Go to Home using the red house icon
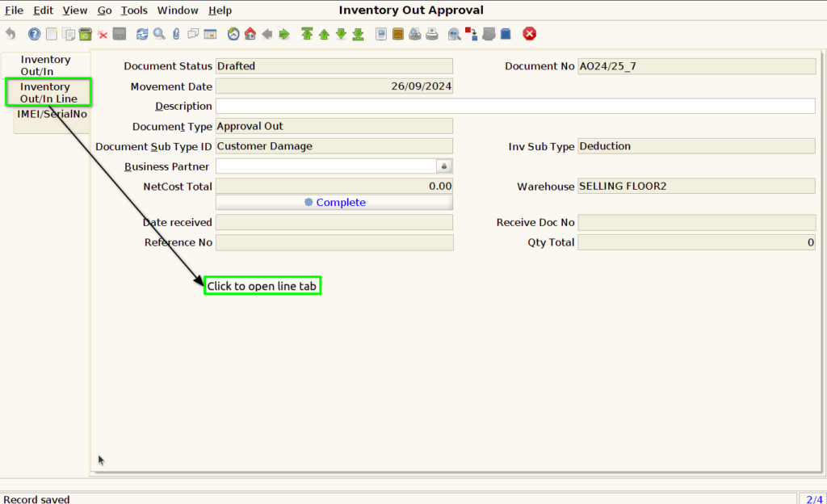 click(x=250, y=34)
